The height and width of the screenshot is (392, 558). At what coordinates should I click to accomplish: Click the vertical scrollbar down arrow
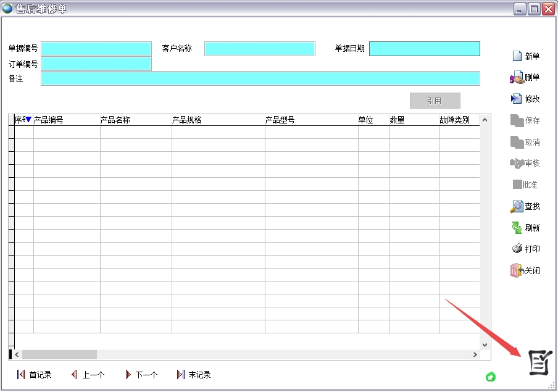point(485,344)
